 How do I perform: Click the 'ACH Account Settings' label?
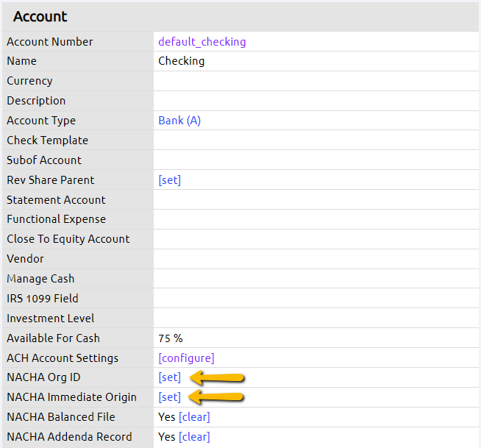click(63, 358)
